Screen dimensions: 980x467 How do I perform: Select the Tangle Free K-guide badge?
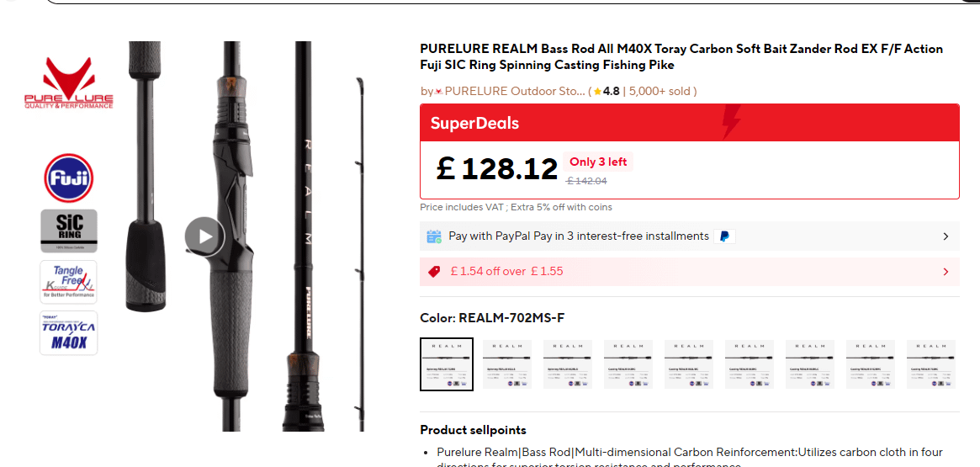69,281
